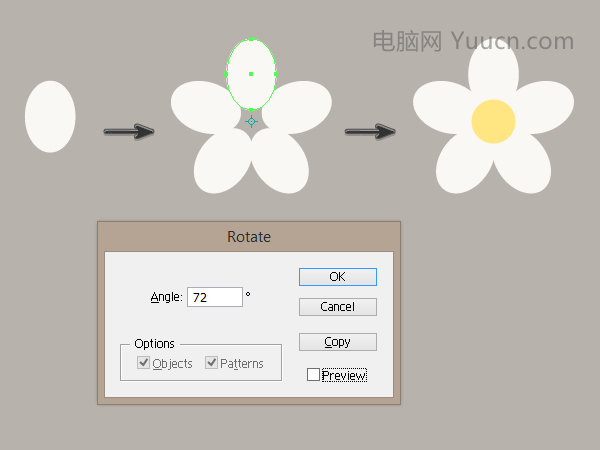Confirm rotation with the OK button

pyautogui.click(x=338, y=277)
